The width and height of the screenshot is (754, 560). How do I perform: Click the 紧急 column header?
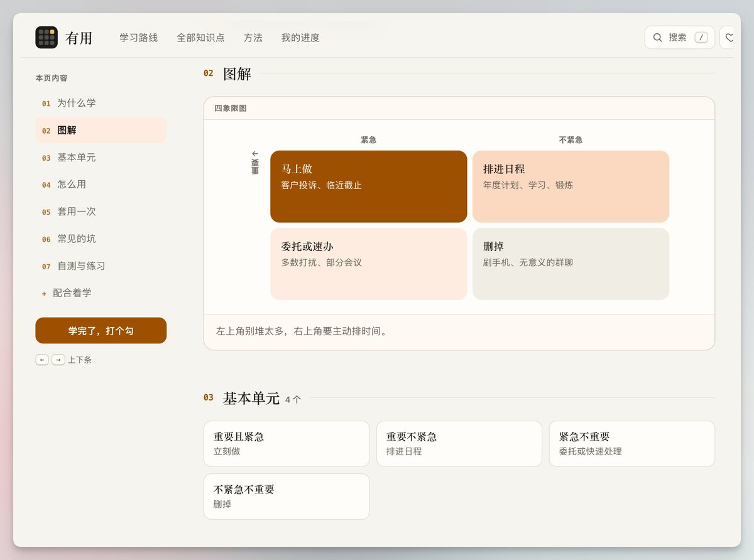coord(369,140)
